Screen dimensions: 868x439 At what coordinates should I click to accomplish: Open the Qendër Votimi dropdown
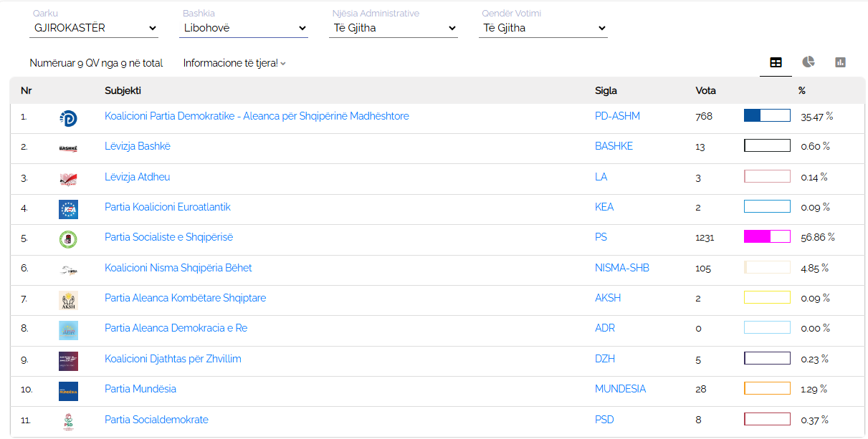click(x=544, y=28)
